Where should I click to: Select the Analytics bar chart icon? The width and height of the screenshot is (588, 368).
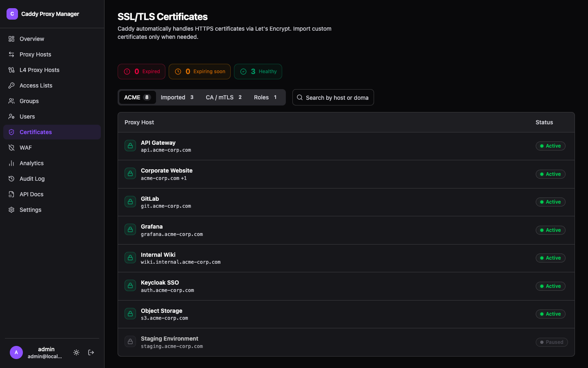[x=11, y=163]
